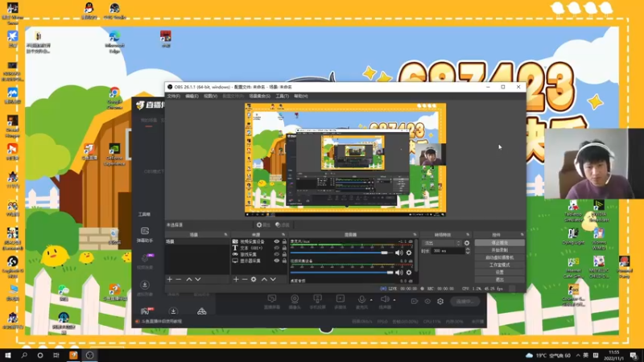Open 帮助(H) menu in OBS

pos(300,96)
